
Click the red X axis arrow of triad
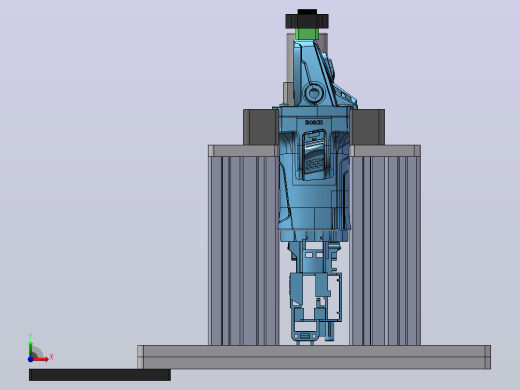[x=41, y=359]
